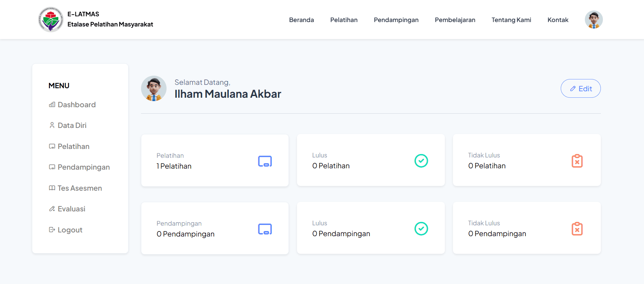Viewport: 644px width, 284px height.
Task: Open Pendampingan in the top navigation
Action: click(396, 20)
